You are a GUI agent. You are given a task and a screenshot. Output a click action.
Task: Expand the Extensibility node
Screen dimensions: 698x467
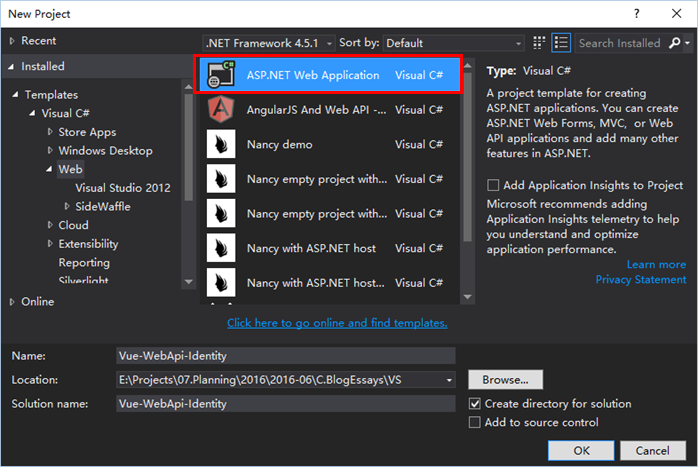pyautogui.click(x=50, y=244)
